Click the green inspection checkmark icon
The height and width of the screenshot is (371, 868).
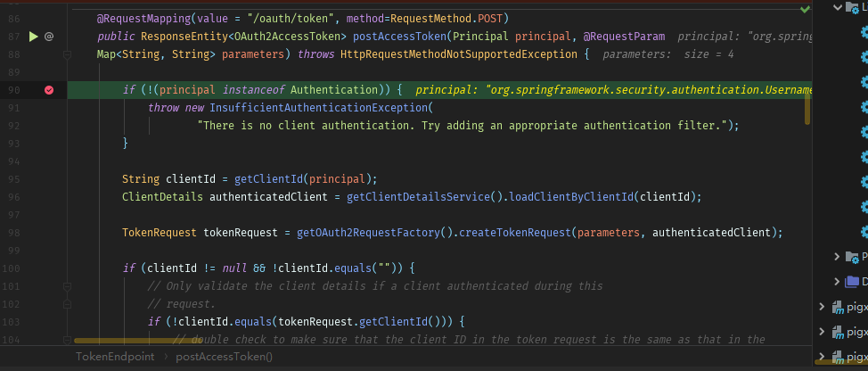(805, 8)
